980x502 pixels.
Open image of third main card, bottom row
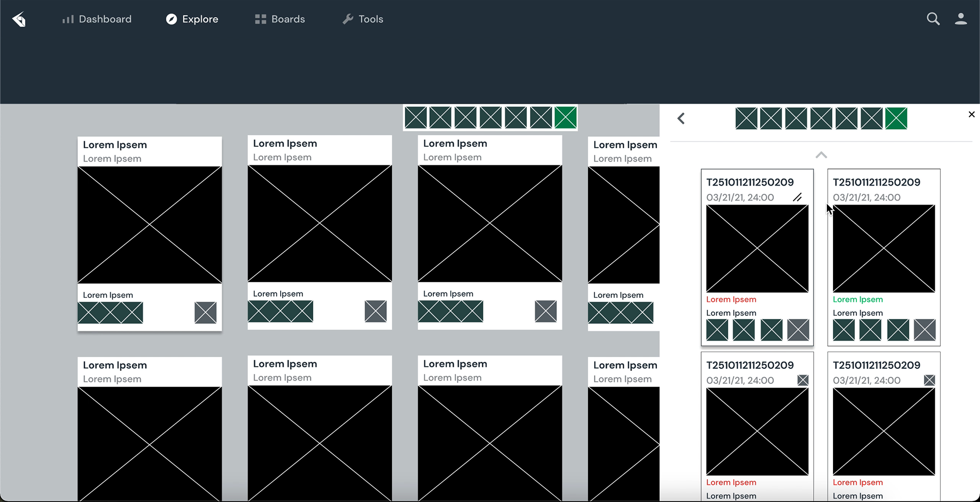click(490, 443)
